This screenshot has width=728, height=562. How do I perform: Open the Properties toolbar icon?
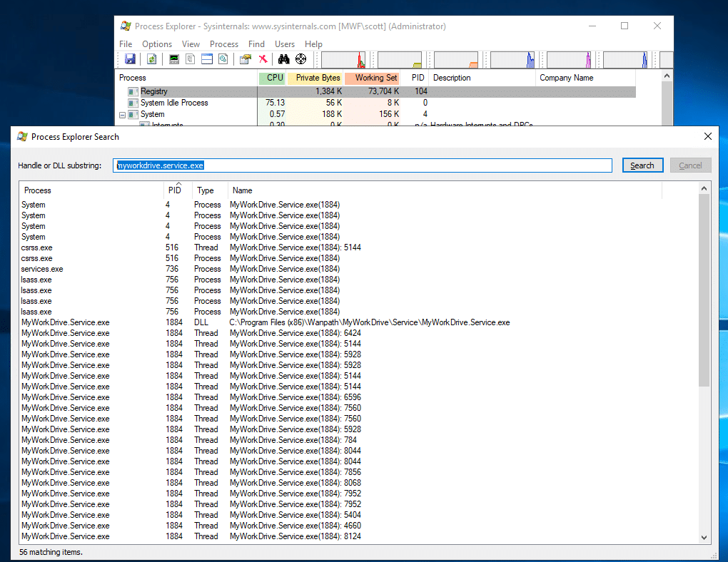[x=246, y=59]
